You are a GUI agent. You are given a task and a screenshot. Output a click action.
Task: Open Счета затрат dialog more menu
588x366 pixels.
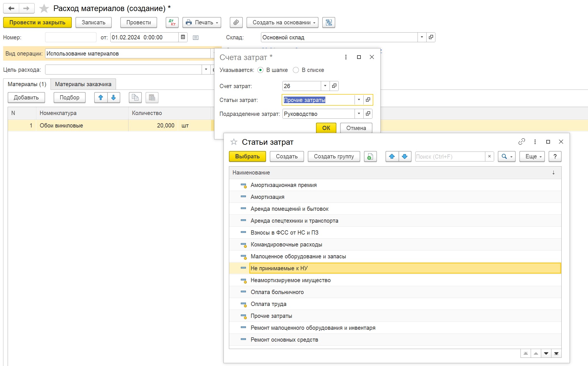pos(346,57)
